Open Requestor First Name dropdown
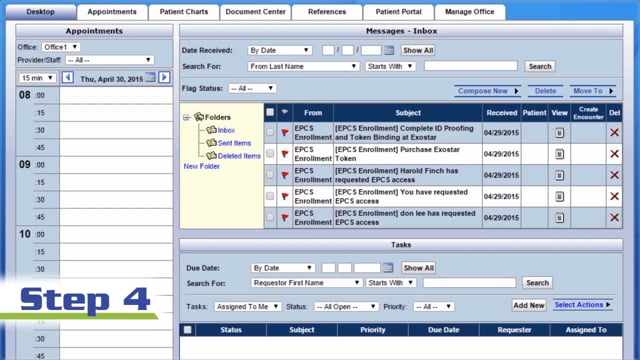Viewport: 640px width, 360px height. pyautogui.click(x=307, y=282)
